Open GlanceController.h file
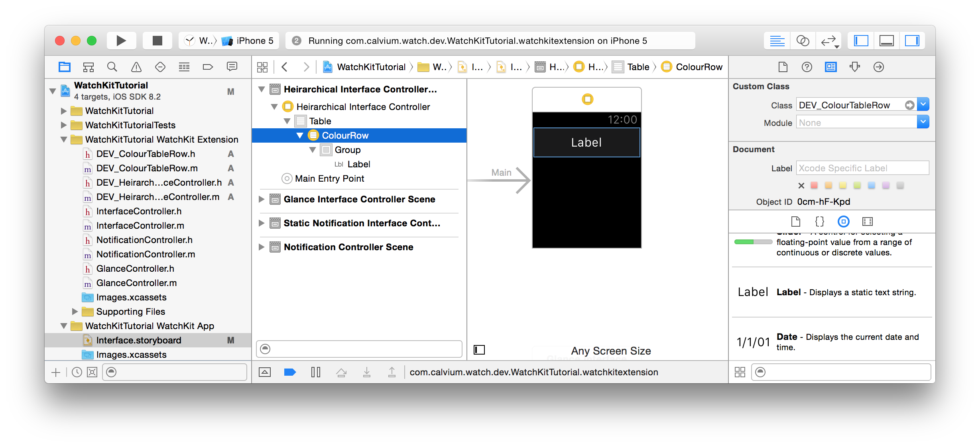The image size is (980, 447). [135, 269]
